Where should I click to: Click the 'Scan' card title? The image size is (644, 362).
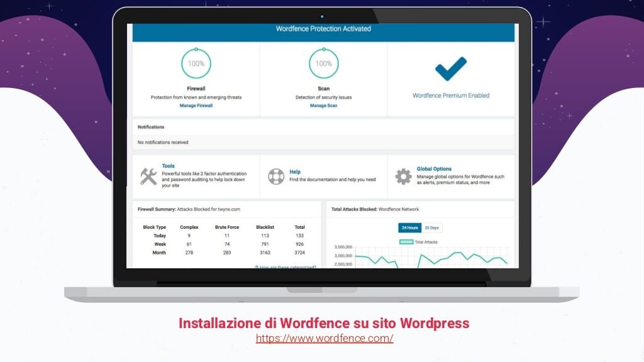point(324,89)
